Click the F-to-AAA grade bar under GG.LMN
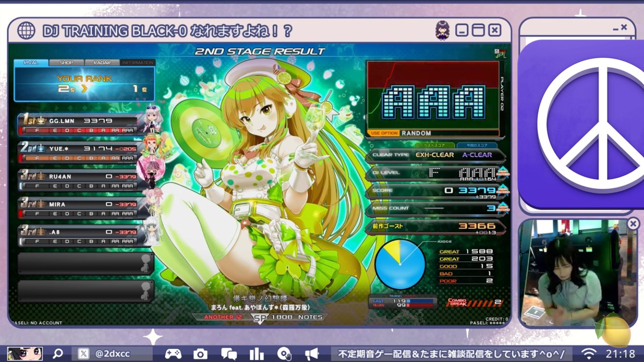This screenshot has height=362, width=644. 80,130
